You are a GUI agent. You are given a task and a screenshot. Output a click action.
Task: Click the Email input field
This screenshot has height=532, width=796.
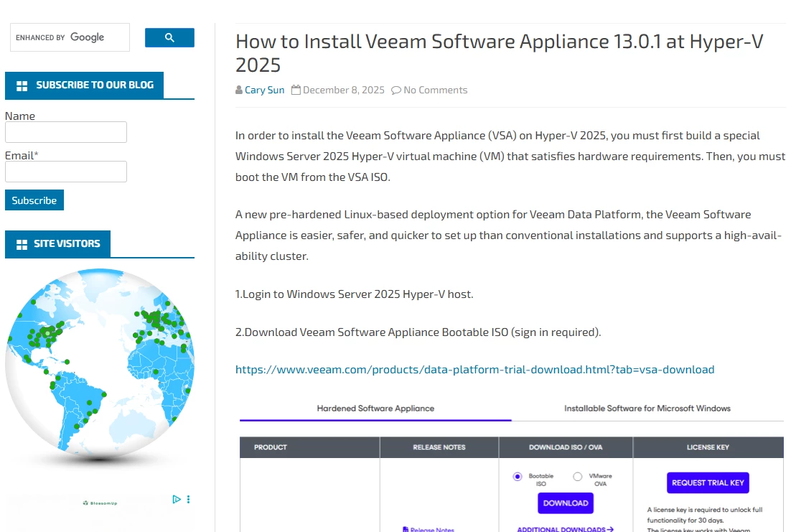coord(66,172)
